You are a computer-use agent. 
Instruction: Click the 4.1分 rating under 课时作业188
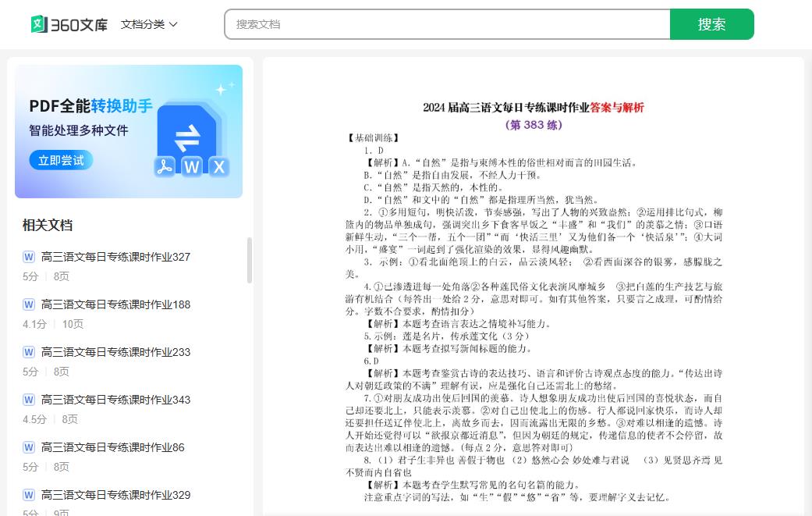click(34, 324)
